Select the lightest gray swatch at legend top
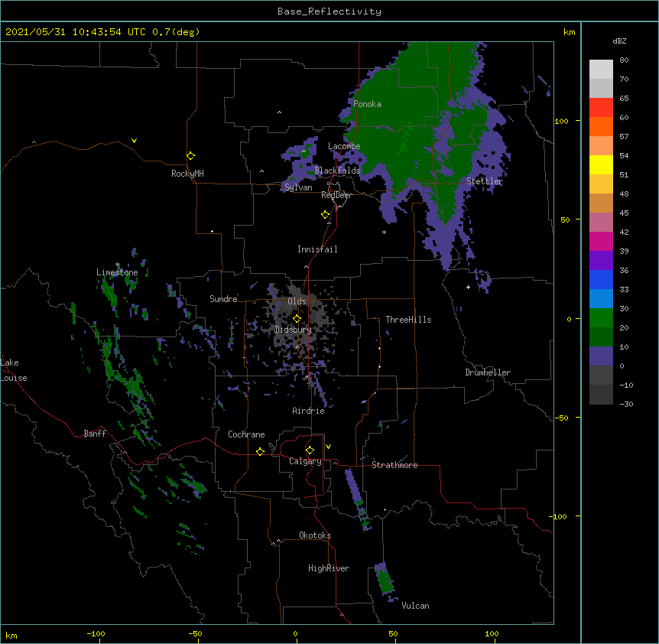 pos(601,70)
